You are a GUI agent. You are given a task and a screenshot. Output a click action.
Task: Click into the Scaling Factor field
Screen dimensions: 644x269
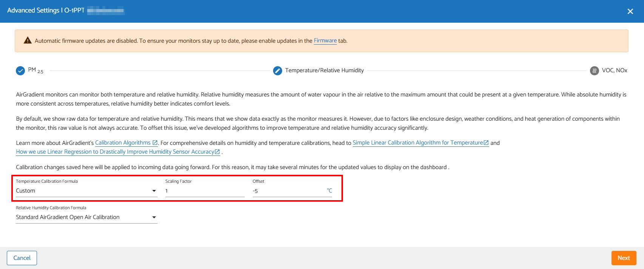[205, 191]
